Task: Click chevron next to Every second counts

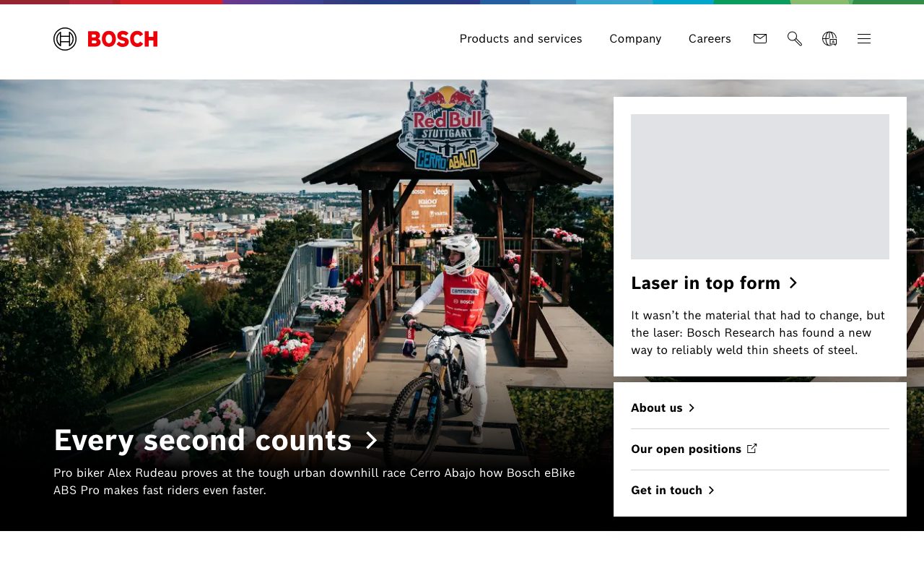Action: [x=371, y=441]
